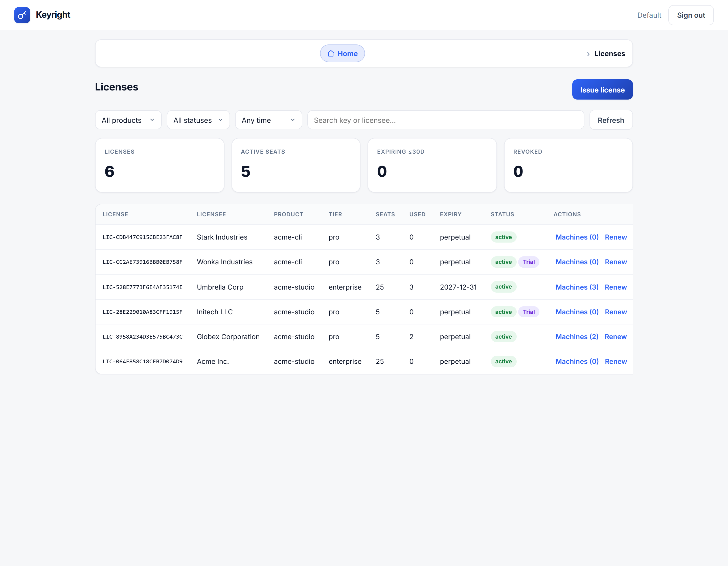Click the Licenses breadcrumb label
Viewport: 728px width, 566px height.
tap(610, 54)
